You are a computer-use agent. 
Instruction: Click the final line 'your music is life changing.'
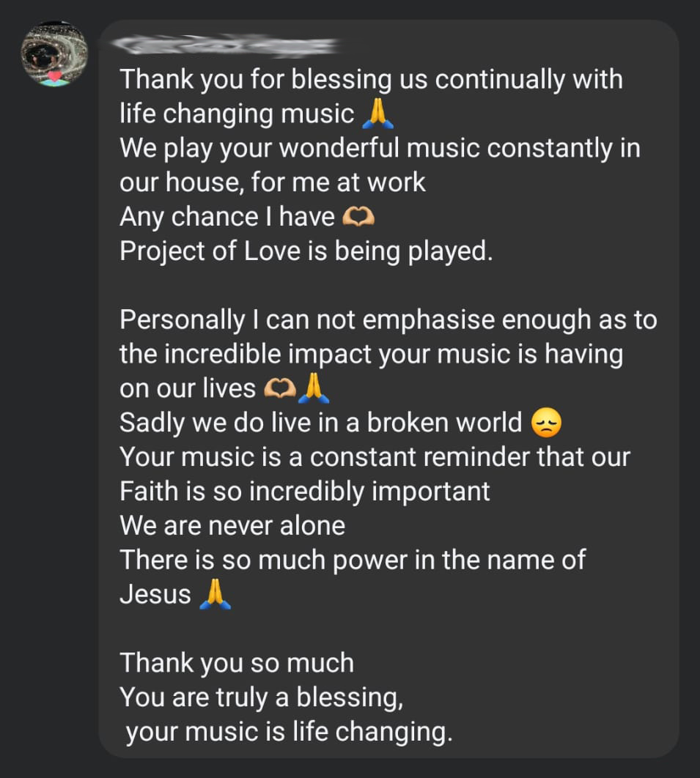point(289,731)
